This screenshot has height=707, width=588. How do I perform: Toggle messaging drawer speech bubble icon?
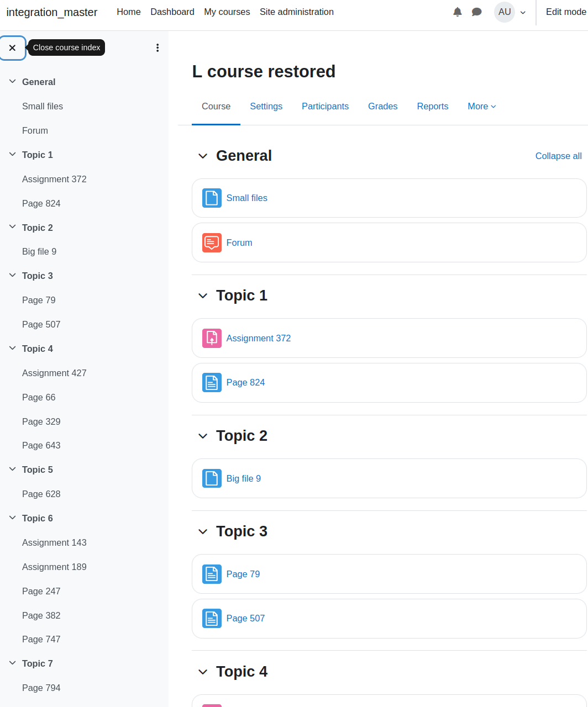(x=477, y=12)
